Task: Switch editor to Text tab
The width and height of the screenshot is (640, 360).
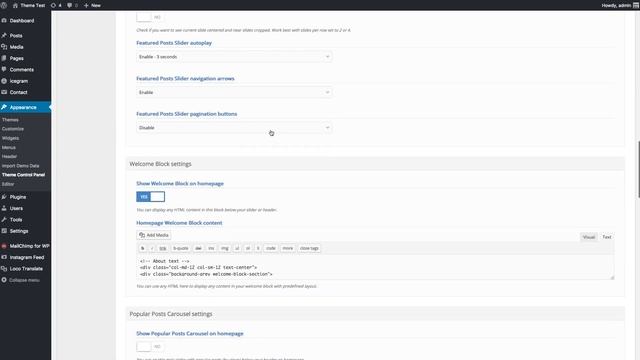Action: (x=607, y=237)
